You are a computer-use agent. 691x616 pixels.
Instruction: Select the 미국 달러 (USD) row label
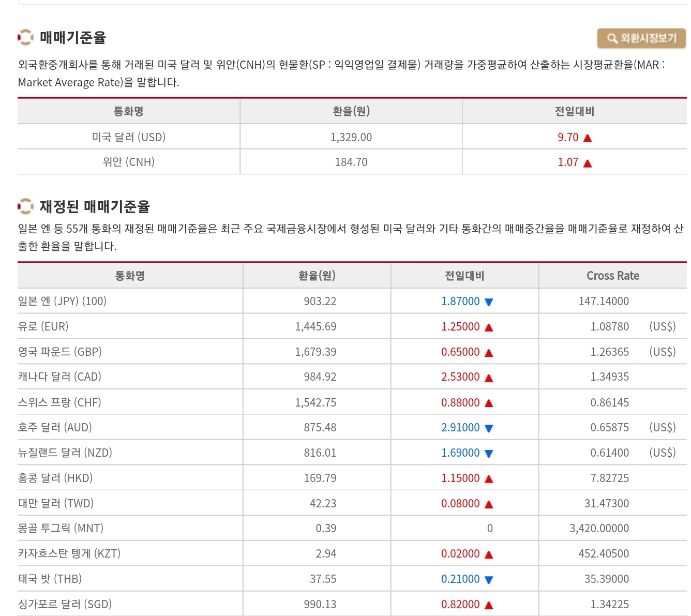(x=129, y=137)
